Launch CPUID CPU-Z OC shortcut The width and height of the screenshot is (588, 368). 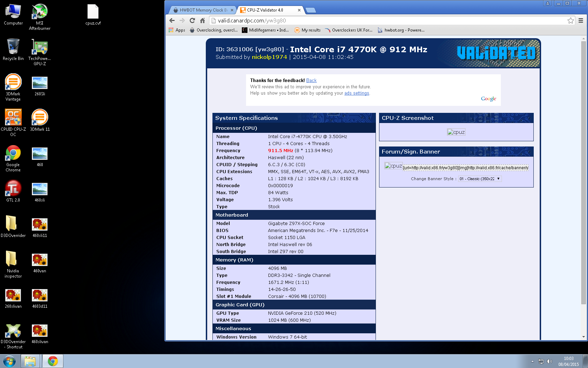(13, 123)
